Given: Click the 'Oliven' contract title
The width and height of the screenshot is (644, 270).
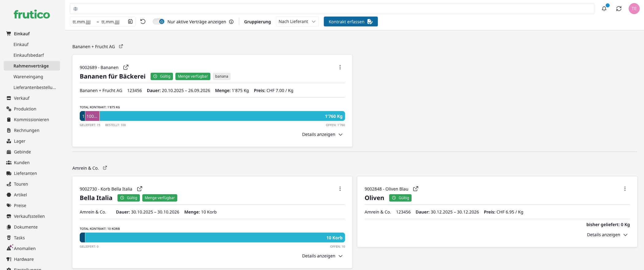Looking at the screenshot, I should coord(374,198).
